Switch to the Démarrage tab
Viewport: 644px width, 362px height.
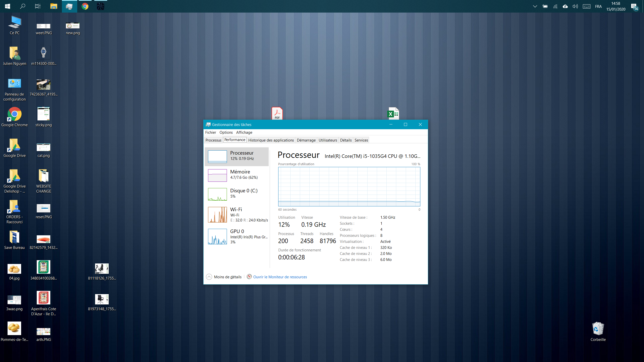306,140
